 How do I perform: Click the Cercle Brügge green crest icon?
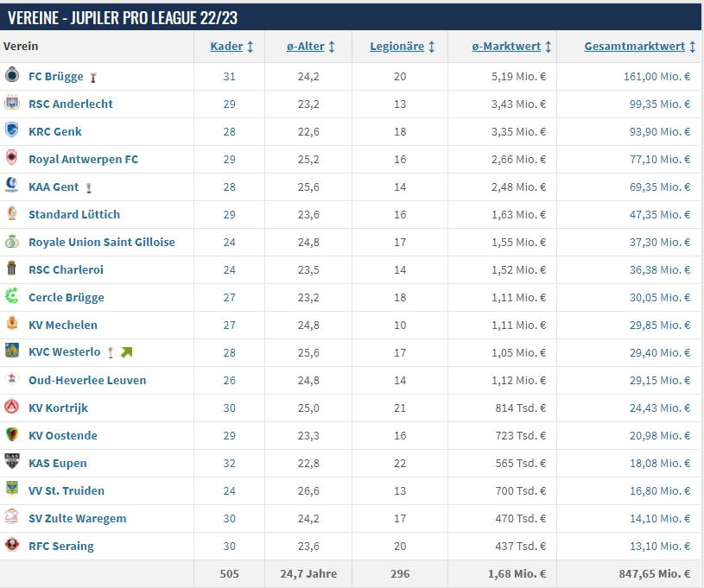pyautogui.click(x=12, y=297)
